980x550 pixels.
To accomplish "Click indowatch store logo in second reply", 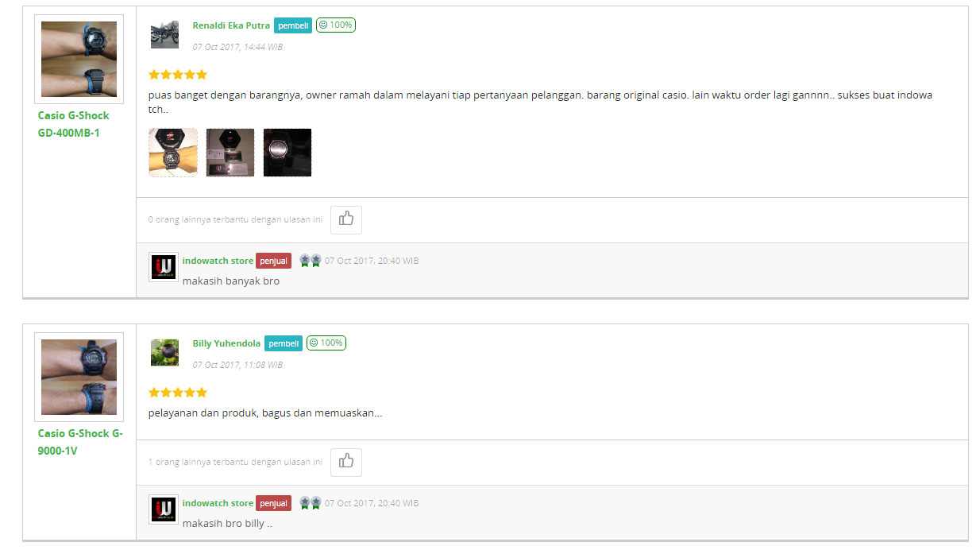I will tap(164, 509).
